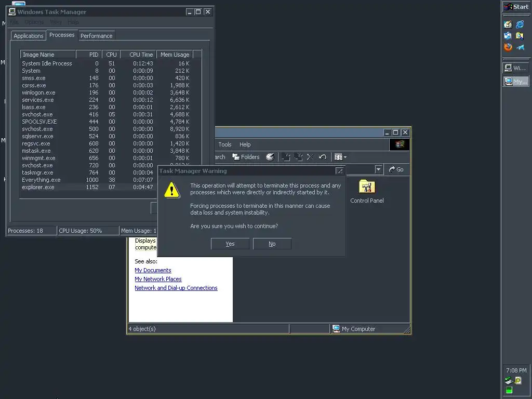Screen dimensions: 532x399
Task: Confirm termination with the Yes button
Action: tap(230, 244)
